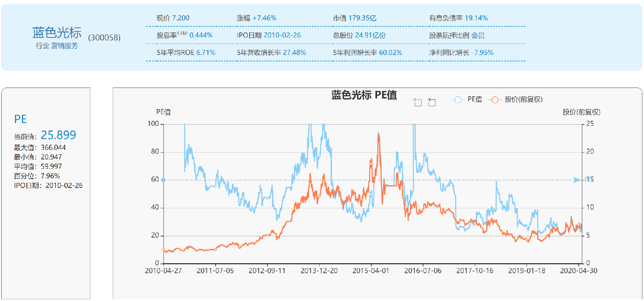The height and width of the screenshot is (301, 644).
Task: Click the x-axis label 2015-04-01
Action: tap(371, 271)
